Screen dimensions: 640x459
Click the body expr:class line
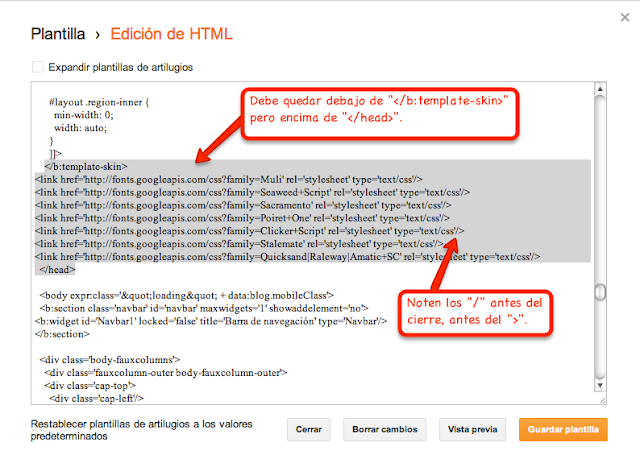point(187,295)
